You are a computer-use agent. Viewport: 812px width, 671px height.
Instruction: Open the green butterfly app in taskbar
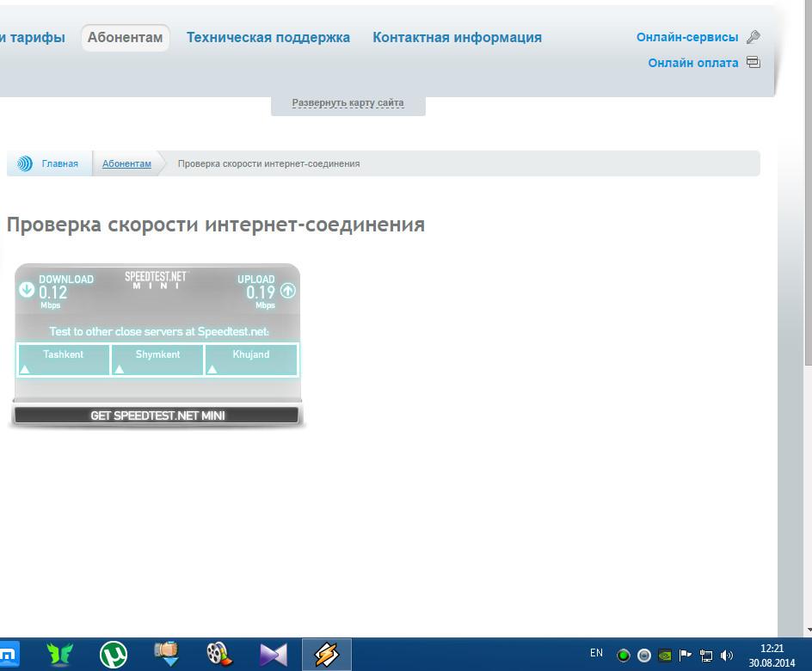tap(60, 655)
